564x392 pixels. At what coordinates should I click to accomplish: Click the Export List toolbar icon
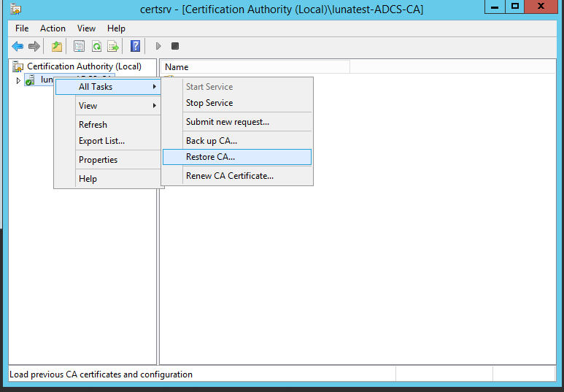pyautogui.click(x=113, y=46)
